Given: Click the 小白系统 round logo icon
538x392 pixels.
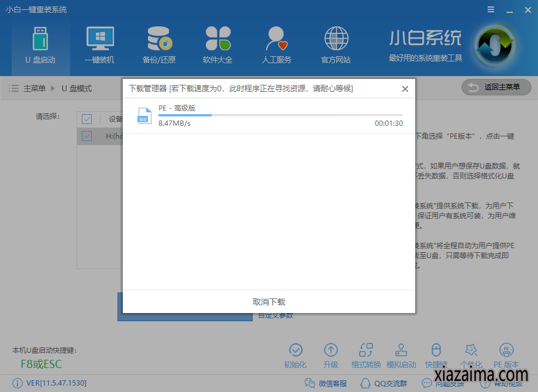Looking at the screenshot, I should (x=495, y=45).
